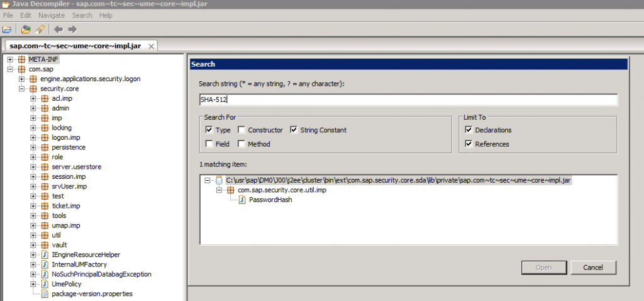Click the NoSuchPrincipalDatabagException class icon

45,274
